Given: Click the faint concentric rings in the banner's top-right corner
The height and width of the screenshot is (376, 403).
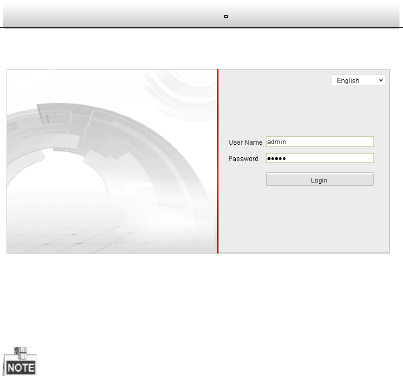Looking at the screenshot, I should click(182, 93).
